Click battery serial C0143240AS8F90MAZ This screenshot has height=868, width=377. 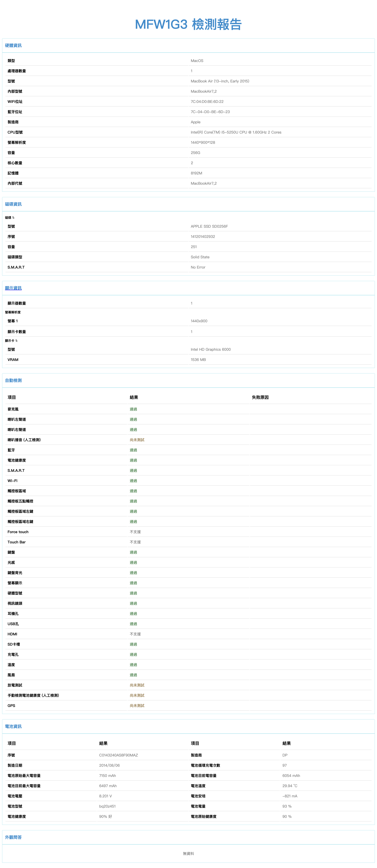[x=118, y=755]
